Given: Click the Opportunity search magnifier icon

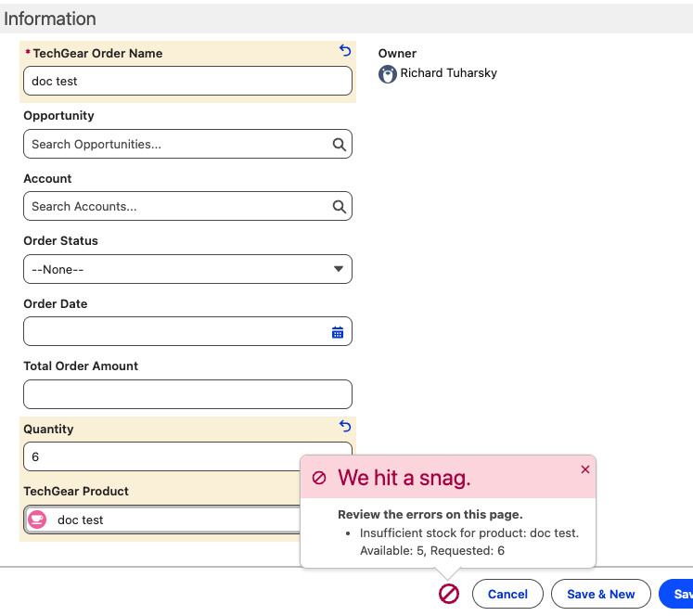Looking at the screenshot, I should [x=339, y=145].
